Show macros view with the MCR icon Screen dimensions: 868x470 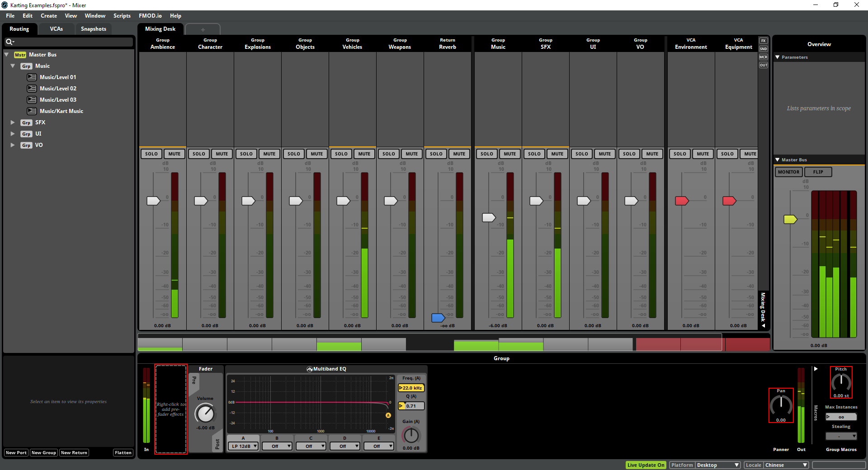[x=763, y=56]
